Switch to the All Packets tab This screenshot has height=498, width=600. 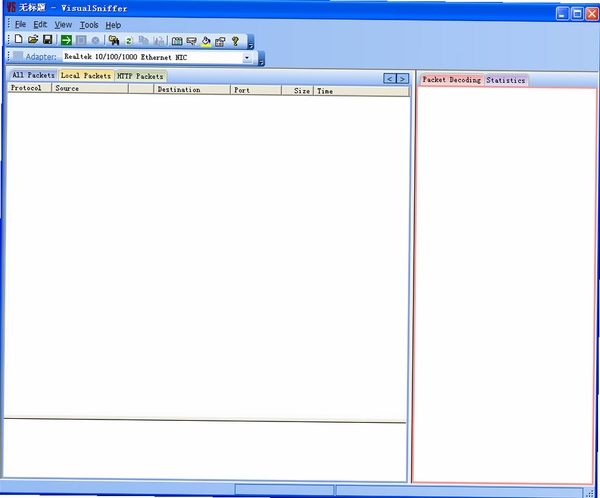point(34,75)
